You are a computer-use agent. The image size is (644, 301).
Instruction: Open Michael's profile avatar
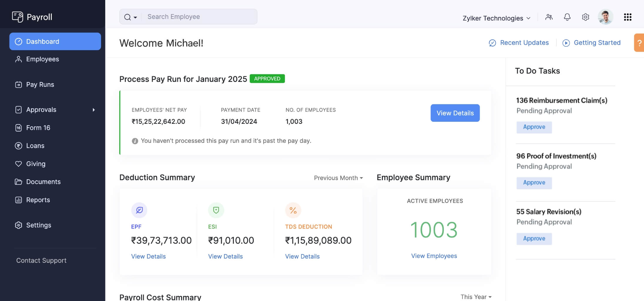pyautogui.click(x=605, y=17)
